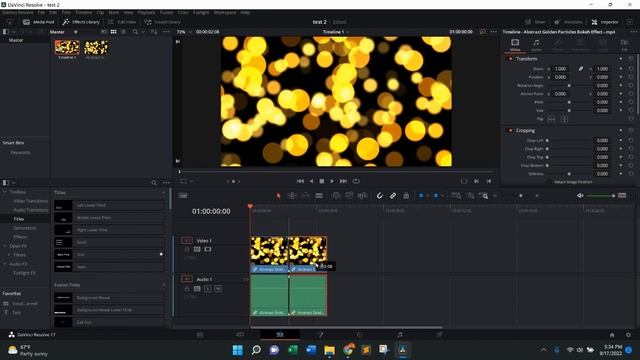The height and width of the screenshot is (360, 640).
Task: Mute Audio 1 track M button
Action: [x=218, y=289]
